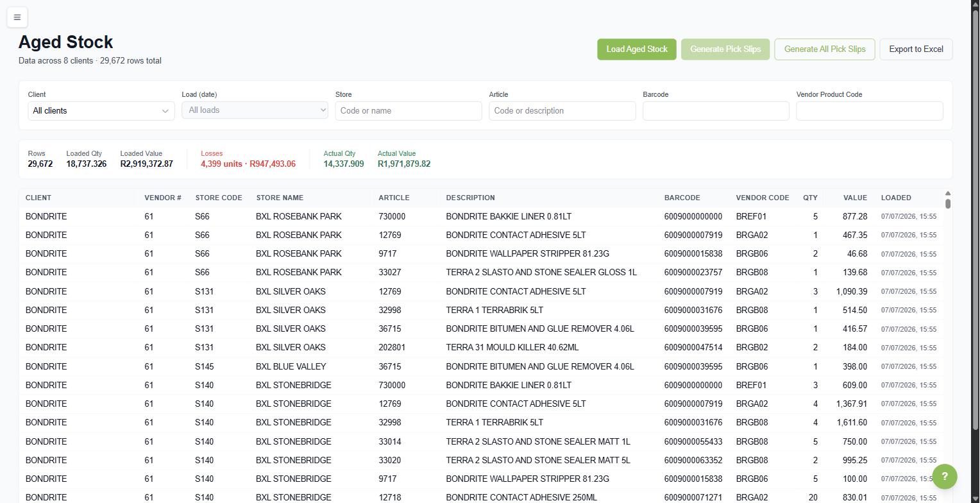Screen dimensions: 980x503
Task: Click Load Aged Stock button
Action: [x=636, y=49]
